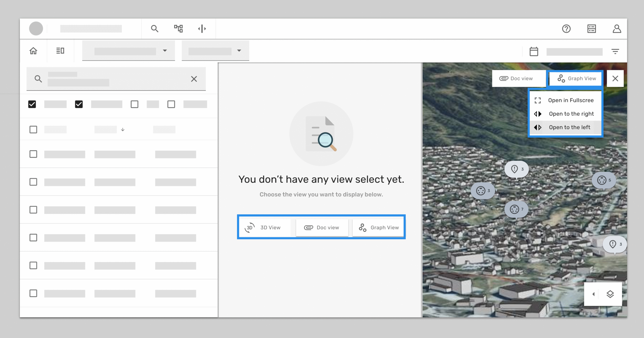This screenshot has width=644, height=338.
Task: Click the filter lines icon
Action: click(x=615, y=52)
